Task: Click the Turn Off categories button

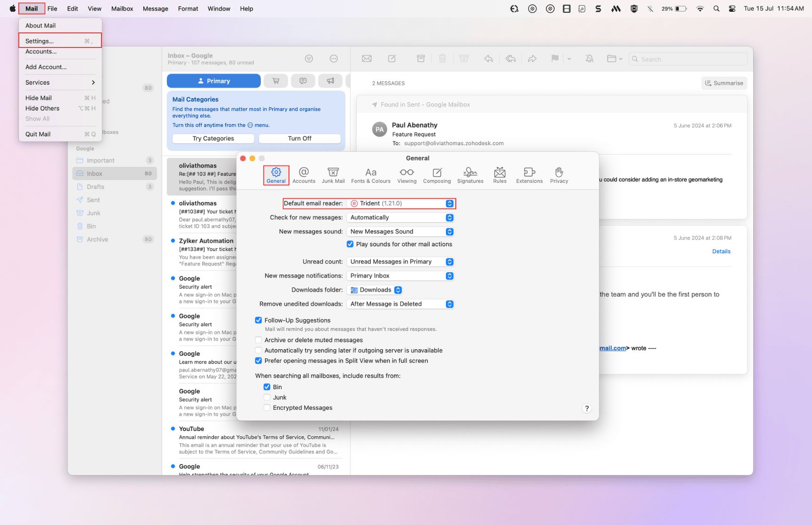Action: (x=300, y=138)
